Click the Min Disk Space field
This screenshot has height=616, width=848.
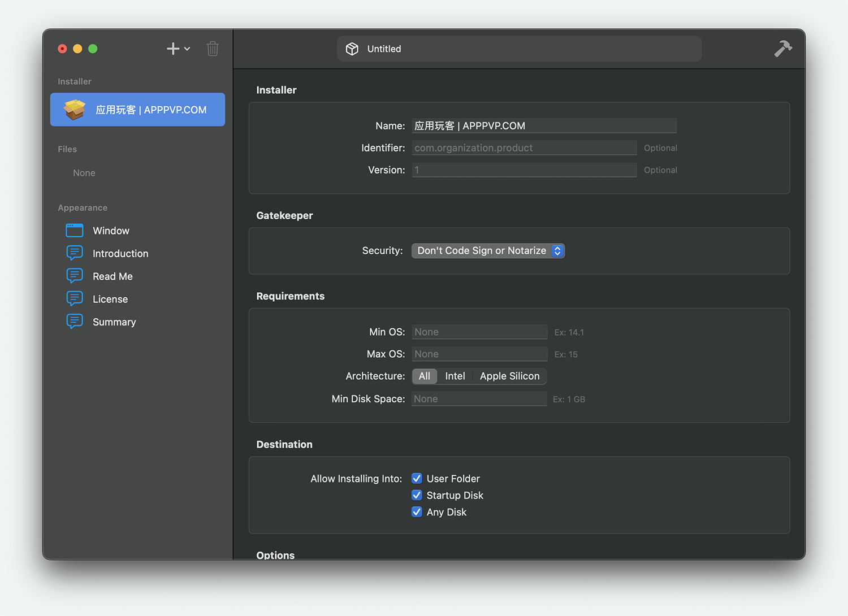pos(479,398)
